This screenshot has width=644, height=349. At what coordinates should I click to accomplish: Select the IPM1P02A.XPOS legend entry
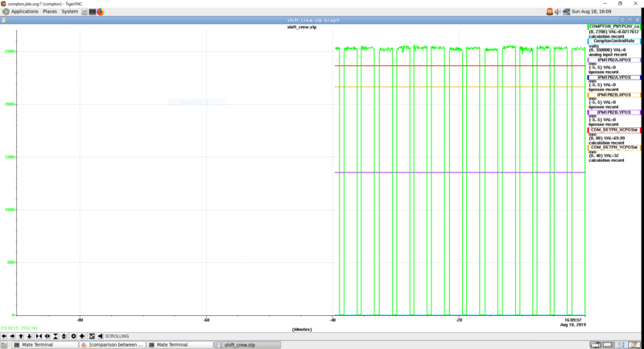coord(614,60)
